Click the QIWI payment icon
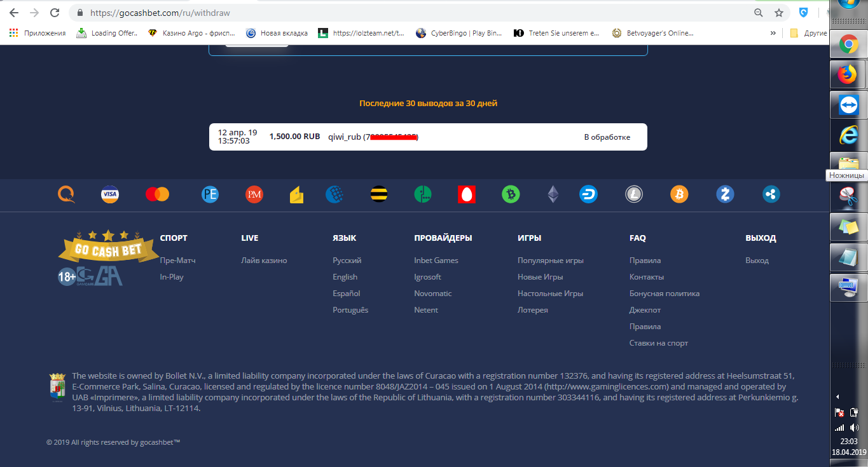Viewport: 868px width, 467px height. click(66, 194)
